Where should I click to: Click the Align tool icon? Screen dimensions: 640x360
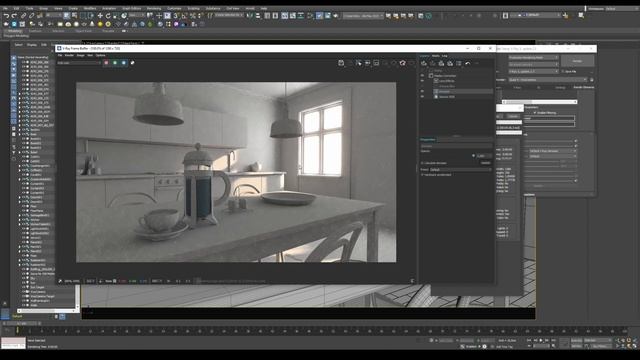pyautogui.click(x=258, y=16)
